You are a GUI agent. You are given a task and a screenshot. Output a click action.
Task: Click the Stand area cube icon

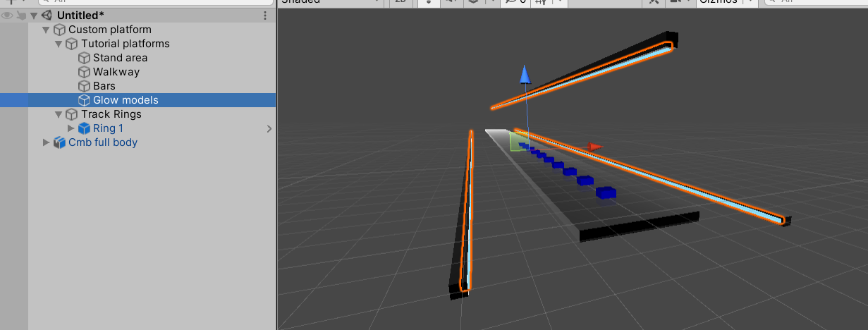[x=85, y=58]
